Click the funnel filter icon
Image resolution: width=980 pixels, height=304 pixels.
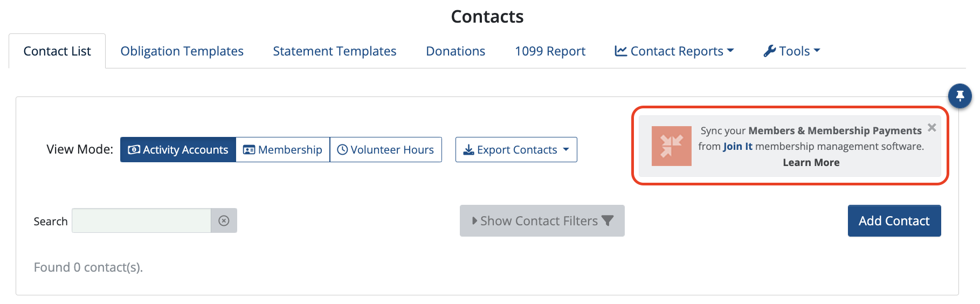pyautogui.click(x=608, y=221)
